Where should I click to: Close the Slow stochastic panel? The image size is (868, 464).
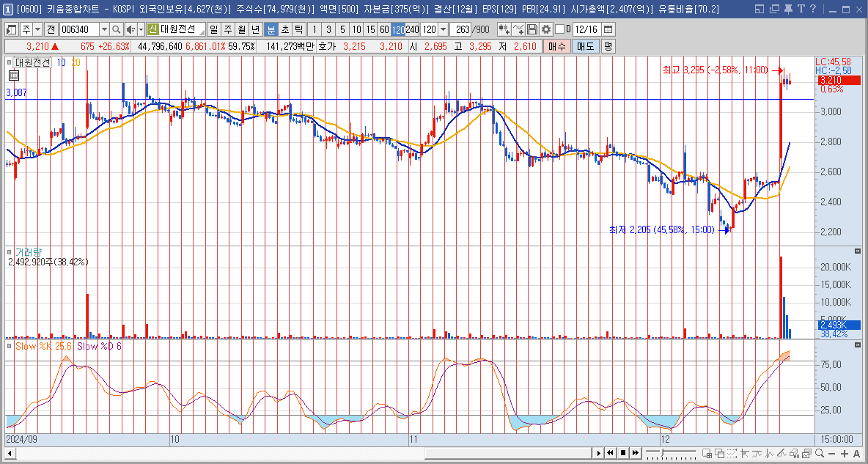[858, 345]
